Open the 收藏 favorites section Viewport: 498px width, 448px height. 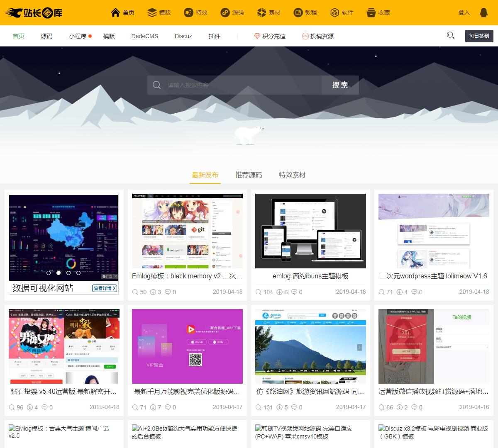[x=378, y=12]
